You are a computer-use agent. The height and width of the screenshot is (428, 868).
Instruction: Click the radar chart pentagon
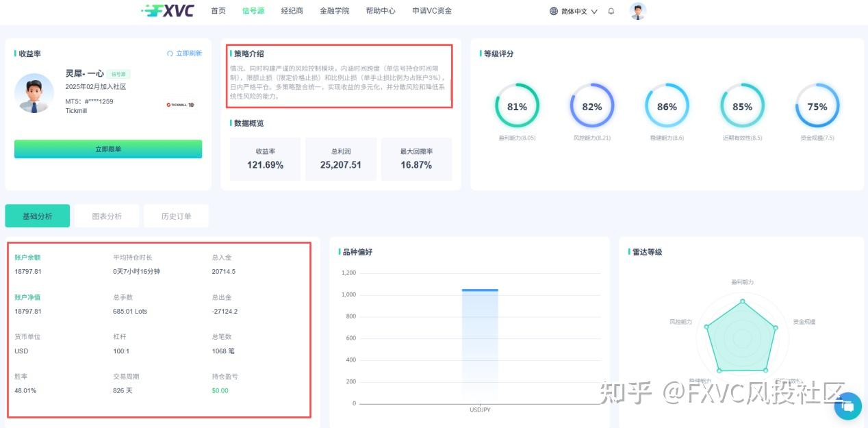pyautogui.click(x=742, y=336)
